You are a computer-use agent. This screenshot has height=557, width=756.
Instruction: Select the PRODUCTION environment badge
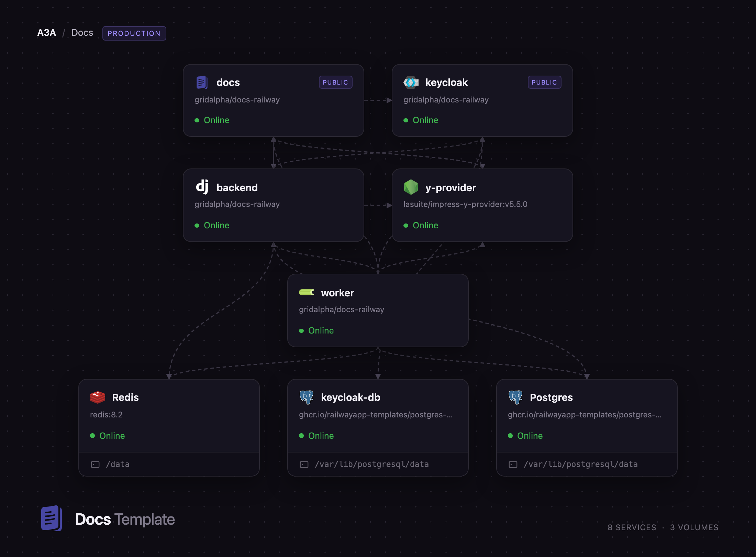click(134, 33)
